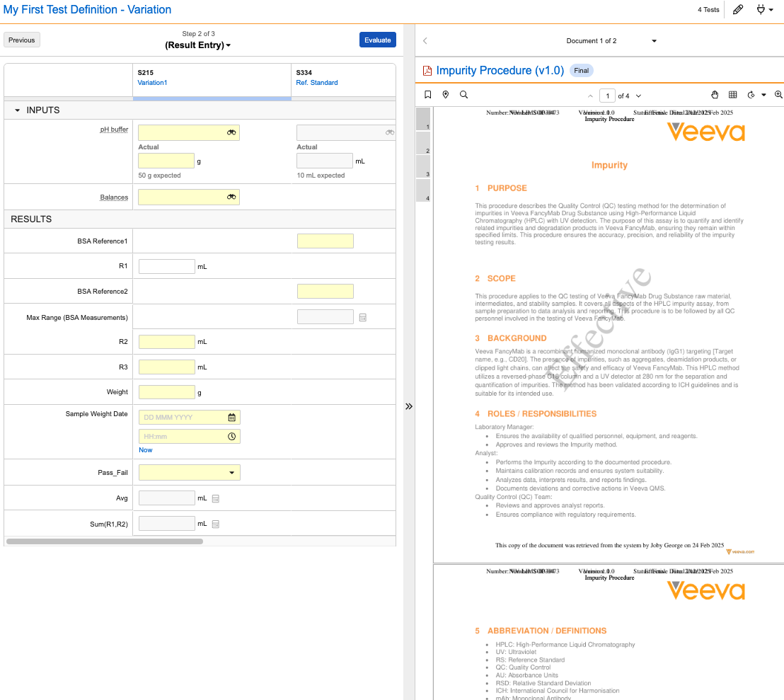The width and height of the screenshot is (784, 700).
Task: Collapse the INPUTS section
Action: tap(18, 110)
